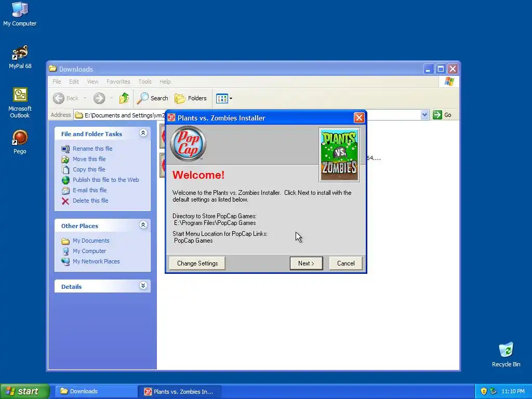The height and width of the screenshot is (399, 532).
Task: Cancel the Plants vs. Zombies installation
Action: 345,263
